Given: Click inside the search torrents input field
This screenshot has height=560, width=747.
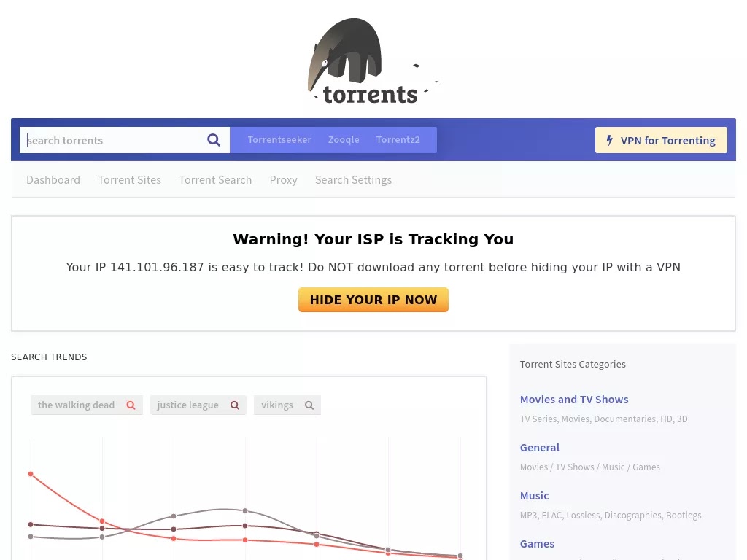Looking at the screenshot, I should 109,140.
